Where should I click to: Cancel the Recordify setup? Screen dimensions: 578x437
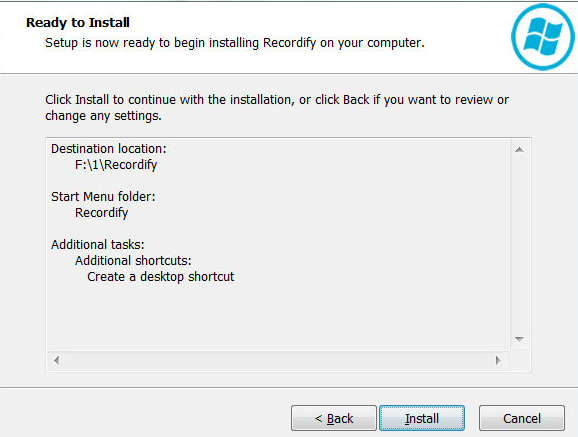click(x=522, y=418)
